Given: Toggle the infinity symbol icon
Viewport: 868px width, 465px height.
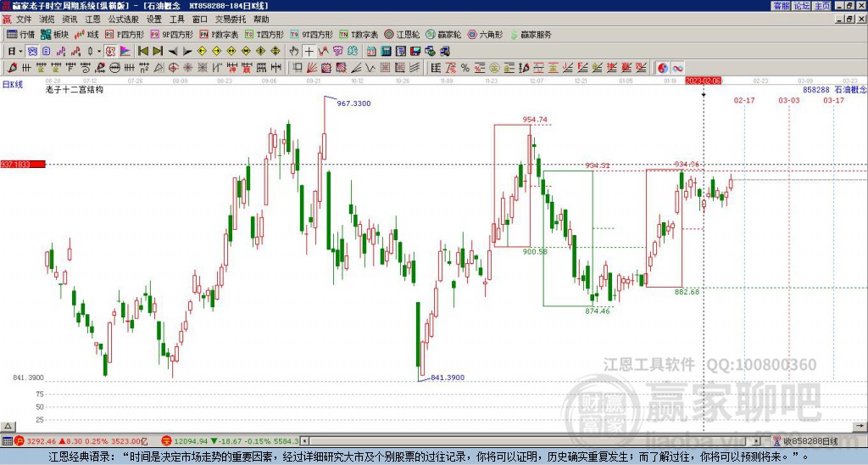Looking at the screenshot, I should point(677,68).
